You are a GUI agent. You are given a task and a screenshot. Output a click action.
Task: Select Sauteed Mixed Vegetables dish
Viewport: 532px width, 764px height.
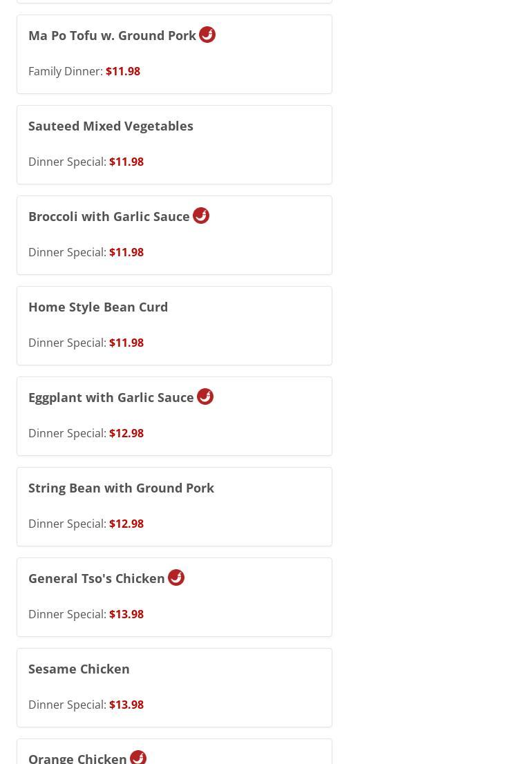pyautogui.click(x=111, y=126)
